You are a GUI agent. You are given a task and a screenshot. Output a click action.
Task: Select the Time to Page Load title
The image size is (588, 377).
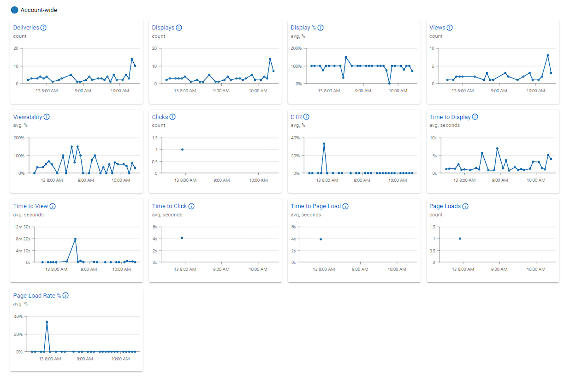(315, 206)
